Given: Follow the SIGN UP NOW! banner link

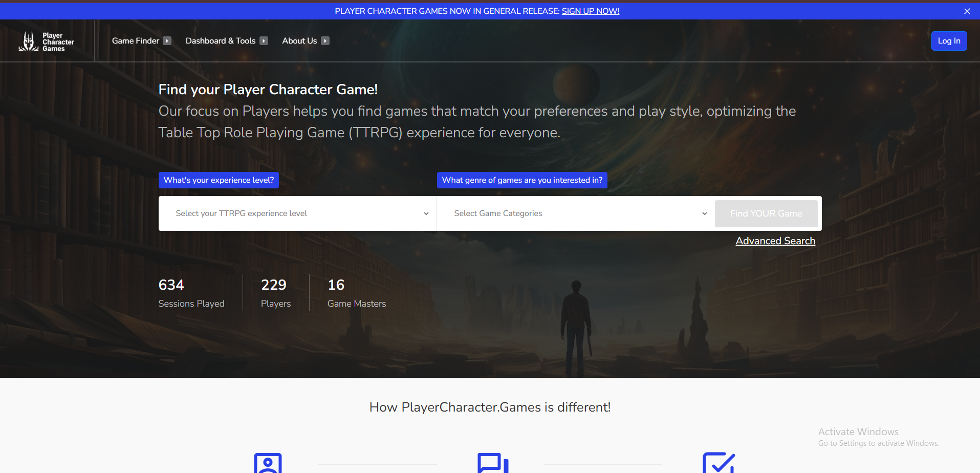Looking at the screenshot, I should point(590,11).
